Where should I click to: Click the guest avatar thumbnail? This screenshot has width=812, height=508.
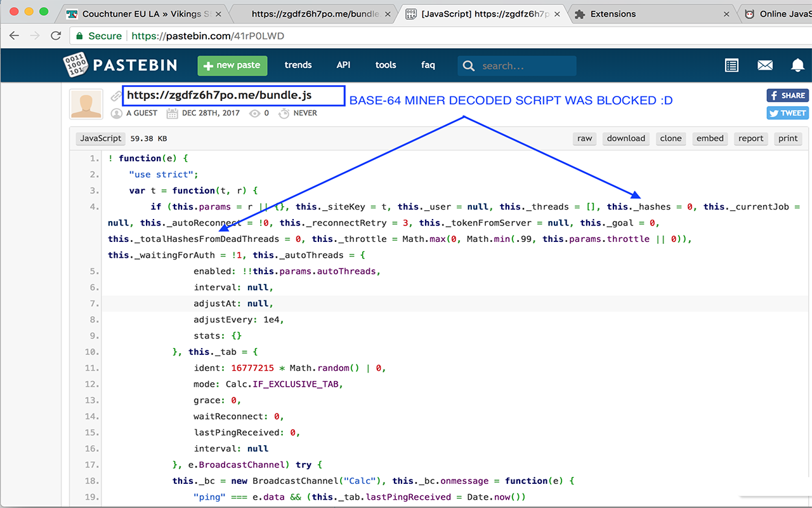click(86, 105)
